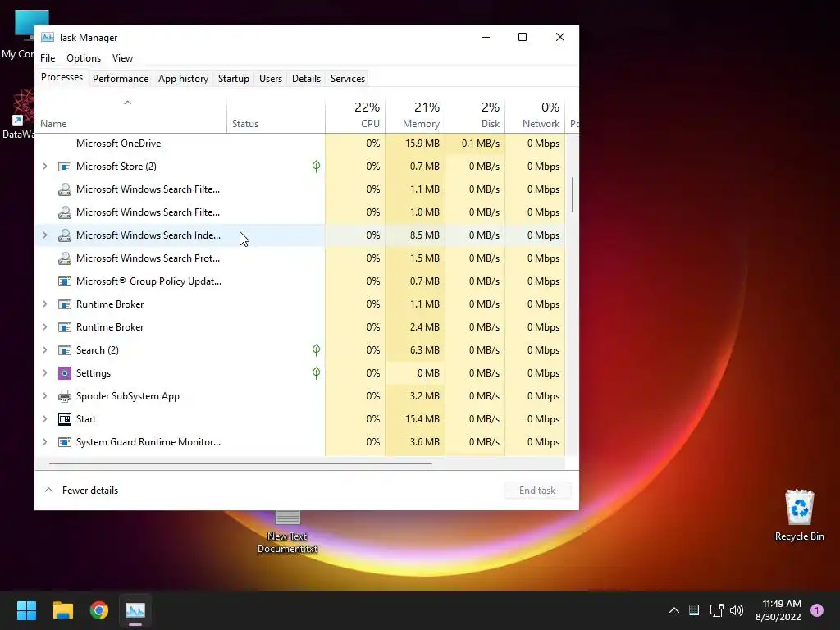Click the End task button
840x630 pixels.
[x=537, y=491]
